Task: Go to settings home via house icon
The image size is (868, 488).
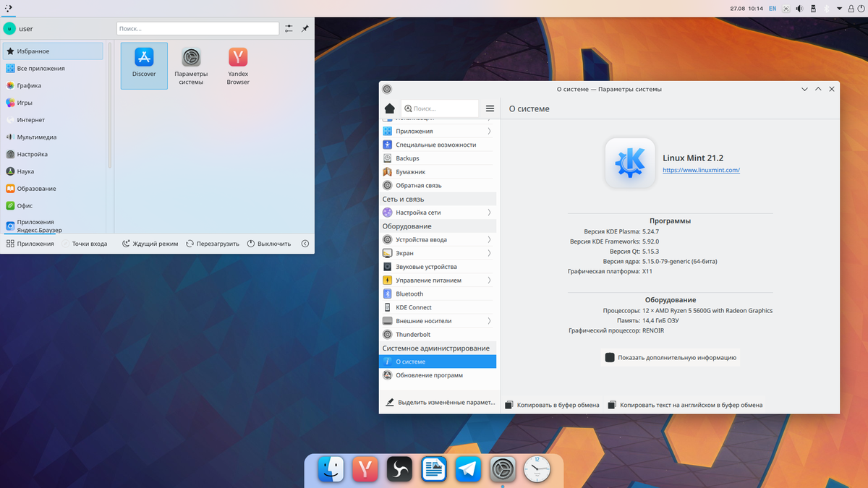Action: point(389,108)
